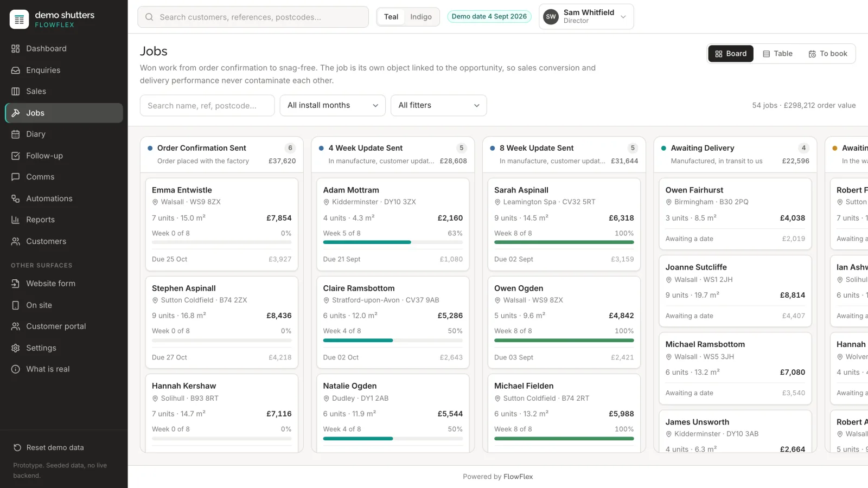Switch to Table view
Viewport: 868px width, 488px height.
tap(777, 54)
